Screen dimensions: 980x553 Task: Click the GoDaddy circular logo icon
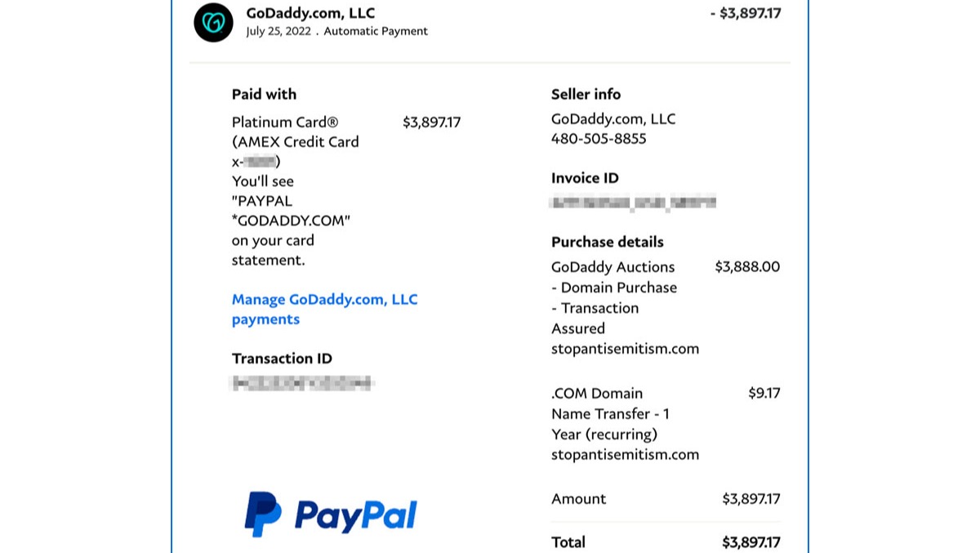[x=213, y=22]
